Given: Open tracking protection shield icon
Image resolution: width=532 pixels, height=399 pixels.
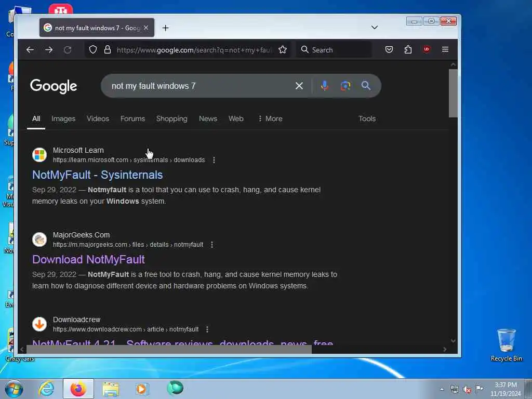Looking at the screenshot, I should (x=93, y=50).
